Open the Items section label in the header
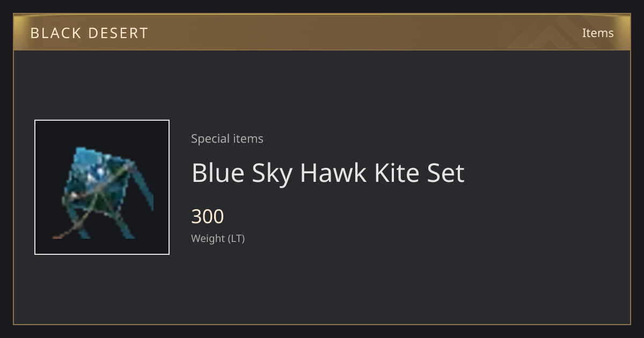 click(x=598, y=33)
